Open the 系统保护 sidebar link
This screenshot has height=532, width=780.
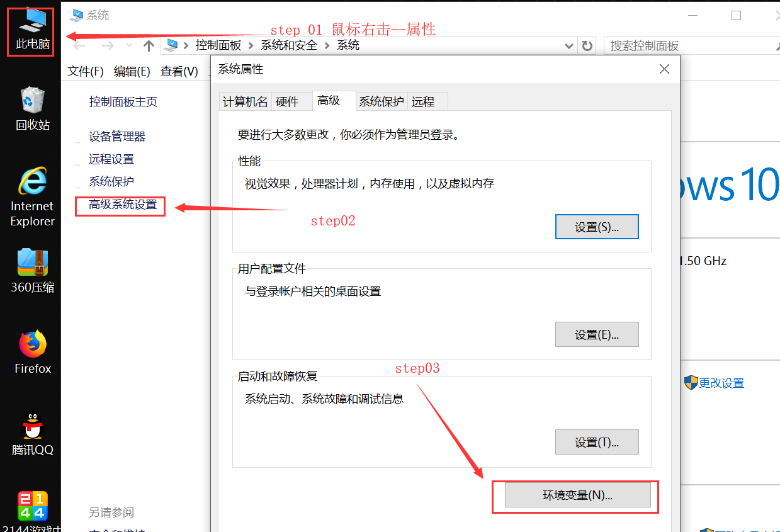click(x=111, y=181)
